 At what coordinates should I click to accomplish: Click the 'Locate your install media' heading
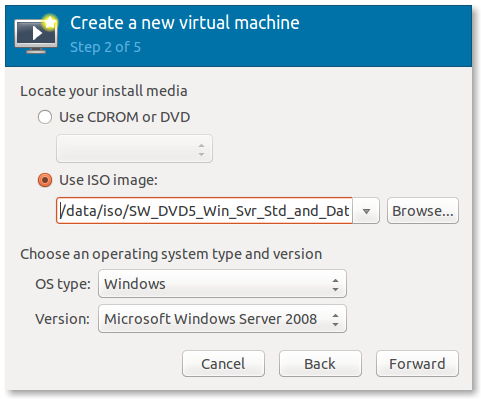(104, 91)
